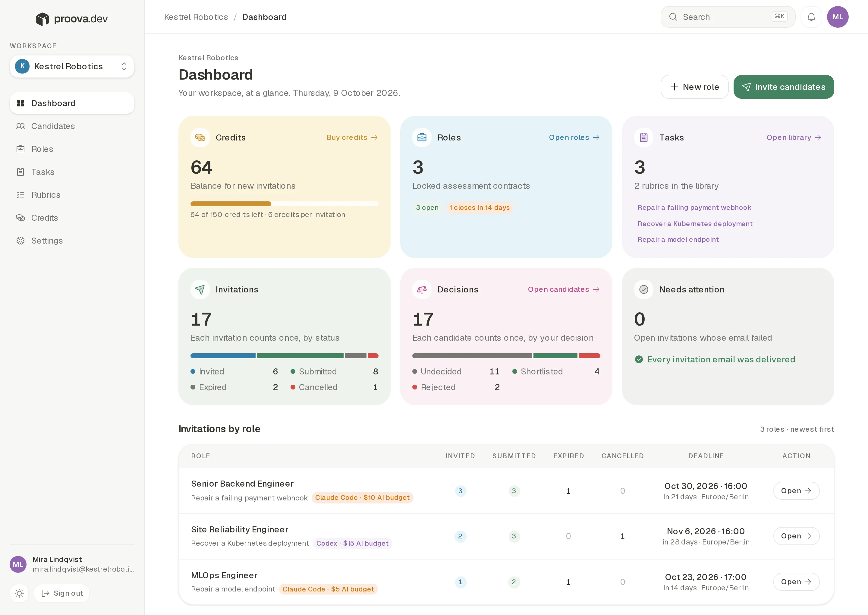Click the green delivered check icon
Screen dimensions: 868x615
pos(639,359)
